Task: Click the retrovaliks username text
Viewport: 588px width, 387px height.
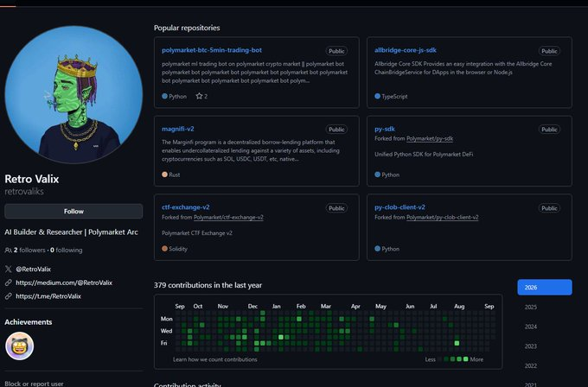Action: pyautogui.click(x=24, y=192)
